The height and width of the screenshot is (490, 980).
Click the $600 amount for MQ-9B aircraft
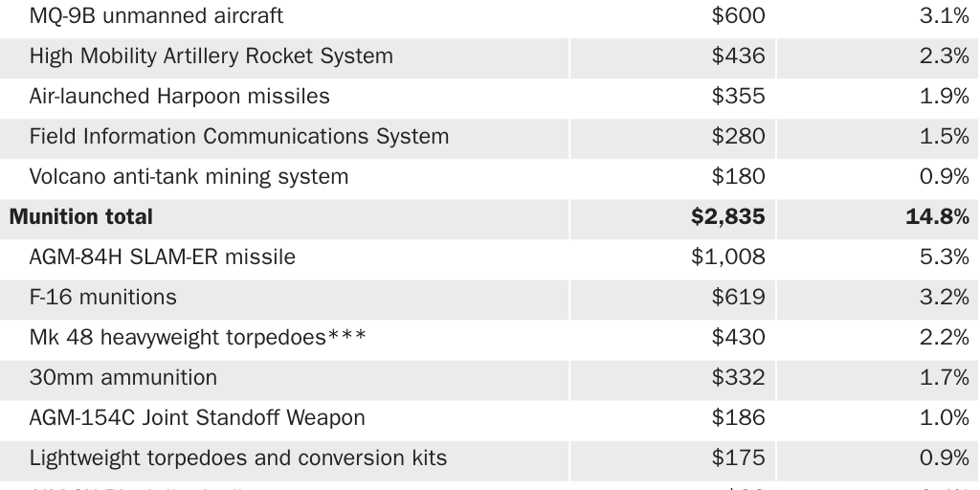tap(738, 16)
